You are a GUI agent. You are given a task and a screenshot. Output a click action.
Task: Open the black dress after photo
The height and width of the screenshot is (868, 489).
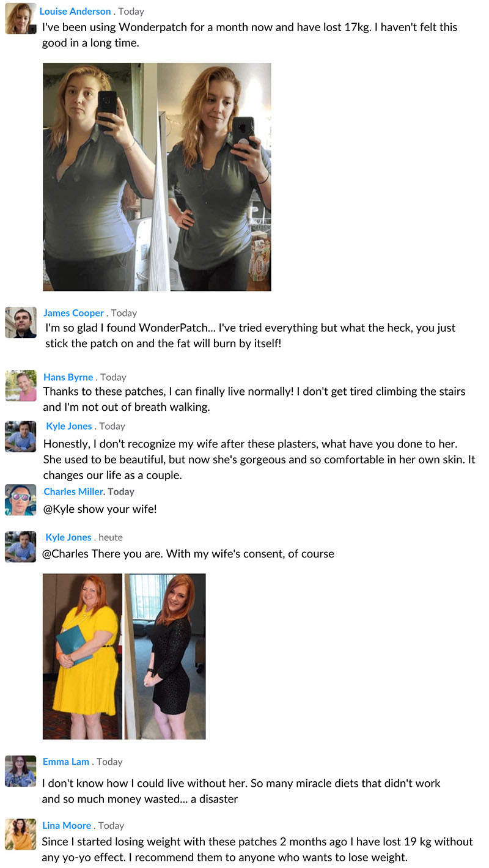(165, 657)
